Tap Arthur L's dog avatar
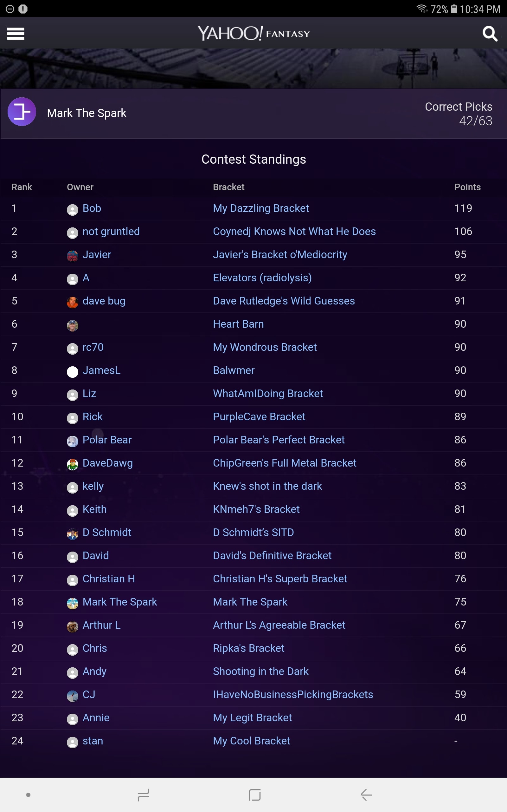This screenshot has width=507, height=812. point(72,626)
